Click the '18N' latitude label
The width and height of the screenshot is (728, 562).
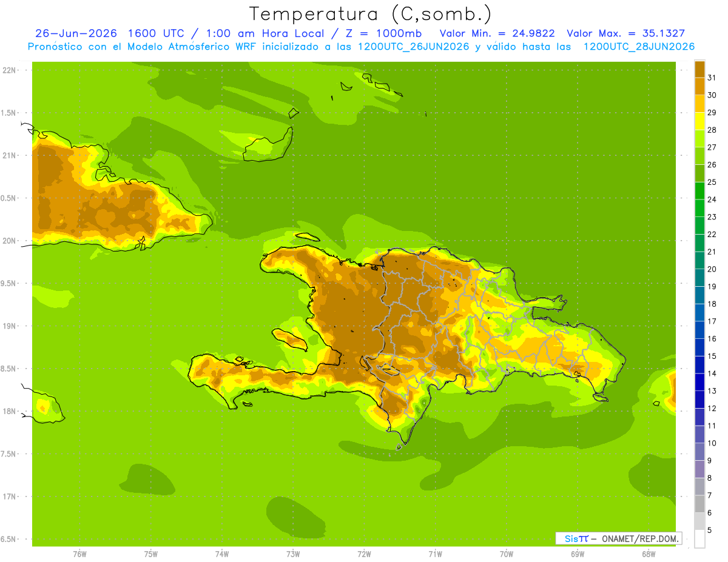pyautogui.click(x=10, y=411)
